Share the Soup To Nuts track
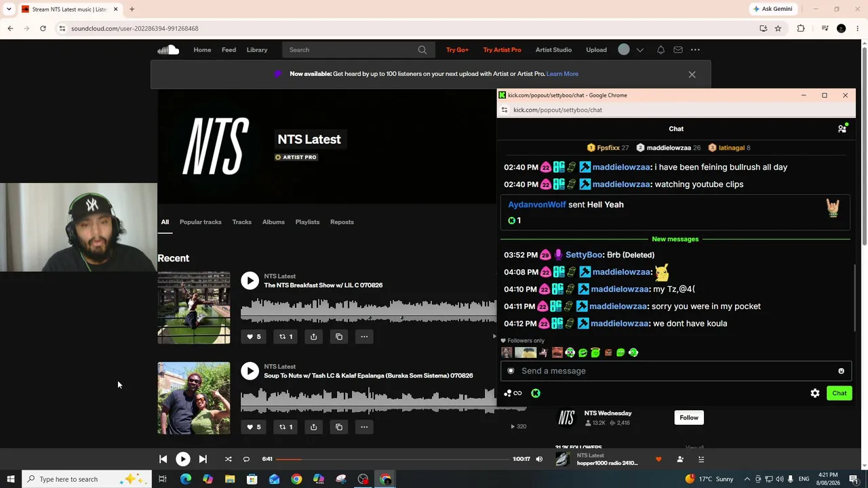Viewport: 868px width, 488px height. coord(313,427)
